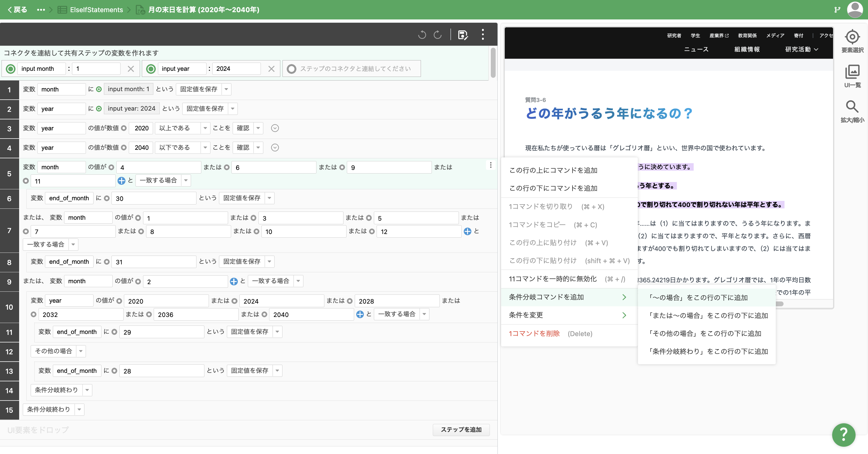Screen dimensions: 868x454
Task: Click the preview pane horizontal scrollbar
Action: click(x=779, y=304)
